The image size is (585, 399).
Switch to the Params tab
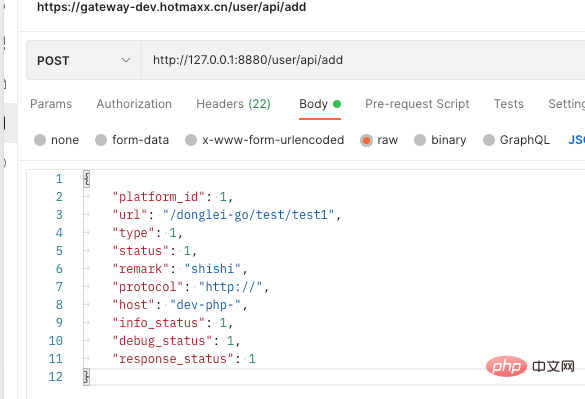click(x=51, y=104)
